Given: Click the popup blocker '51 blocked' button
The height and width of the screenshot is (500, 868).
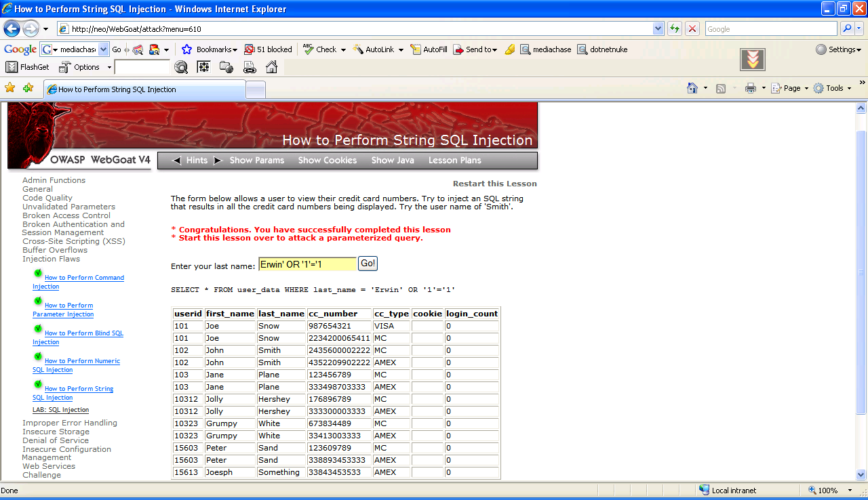Looking at the screenshot, I should point(269,49).
